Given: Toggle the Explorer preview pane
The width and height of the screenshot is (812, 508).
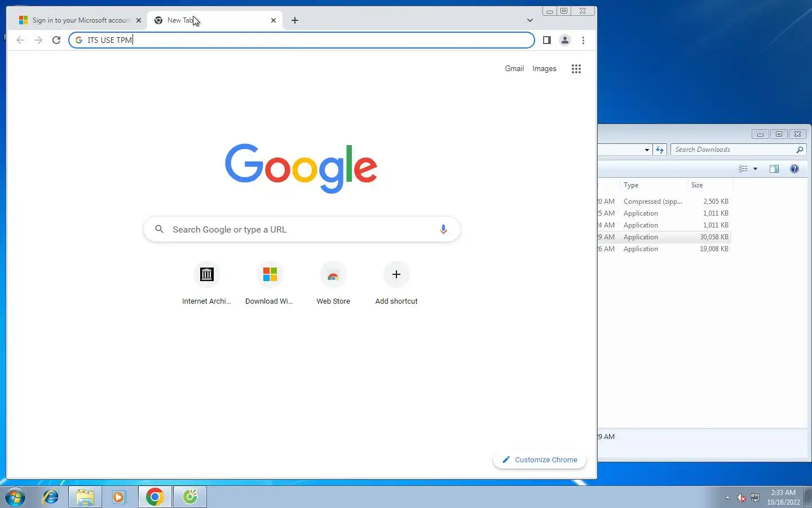Looking at the screenshot, I should point(774,169).
